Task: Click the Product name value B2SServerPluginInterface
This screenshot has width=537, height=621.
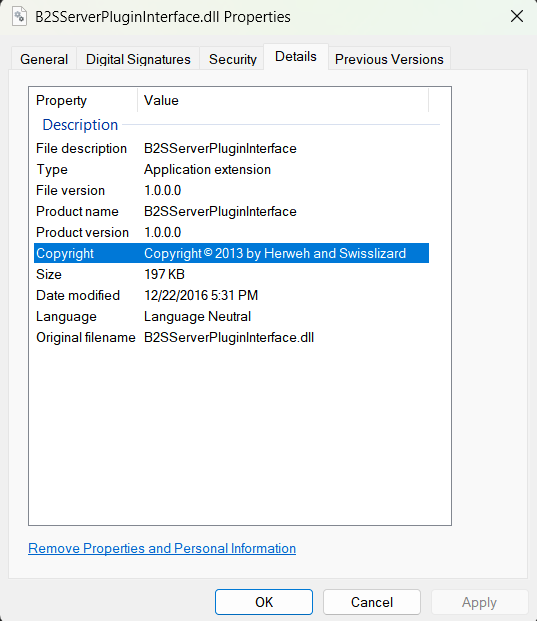Action: 220,211
